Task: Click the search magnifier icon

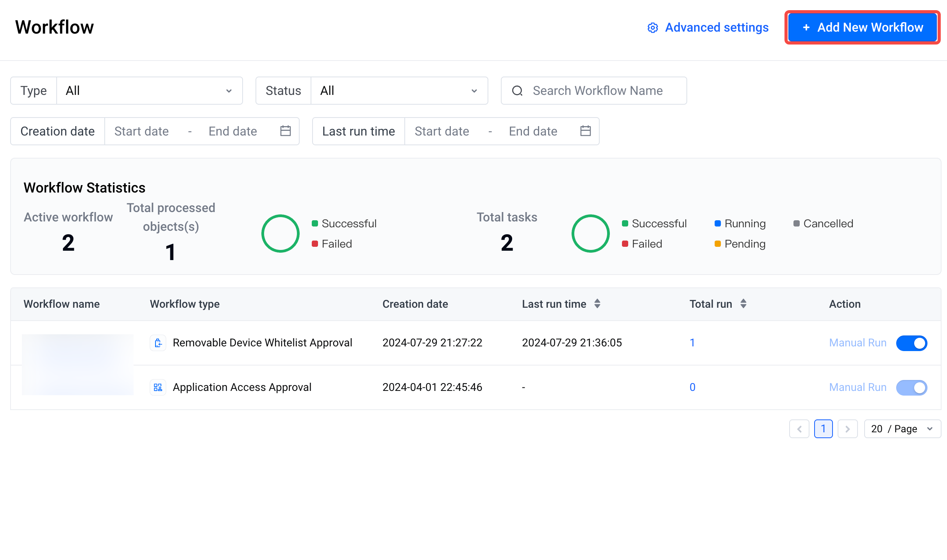Action: (517, 91)
